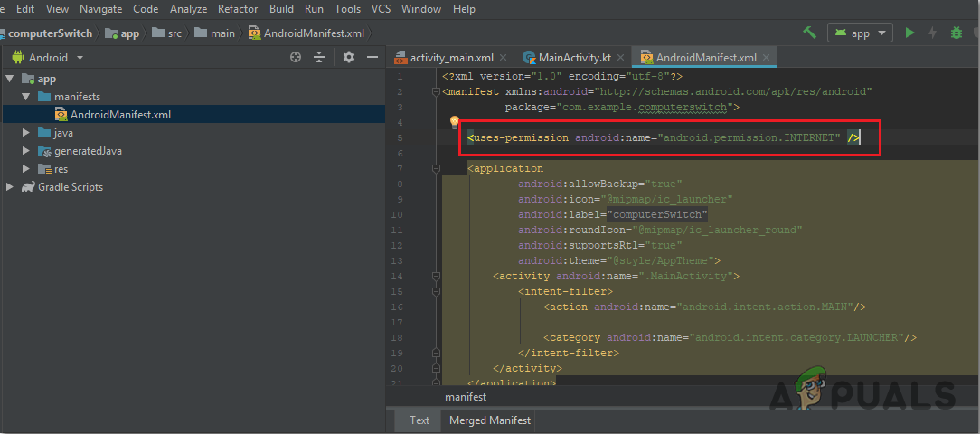Open the Refactor menu
Image resolution: width=980 pixels, height=434 pixels.
click(x=237, y=9)
